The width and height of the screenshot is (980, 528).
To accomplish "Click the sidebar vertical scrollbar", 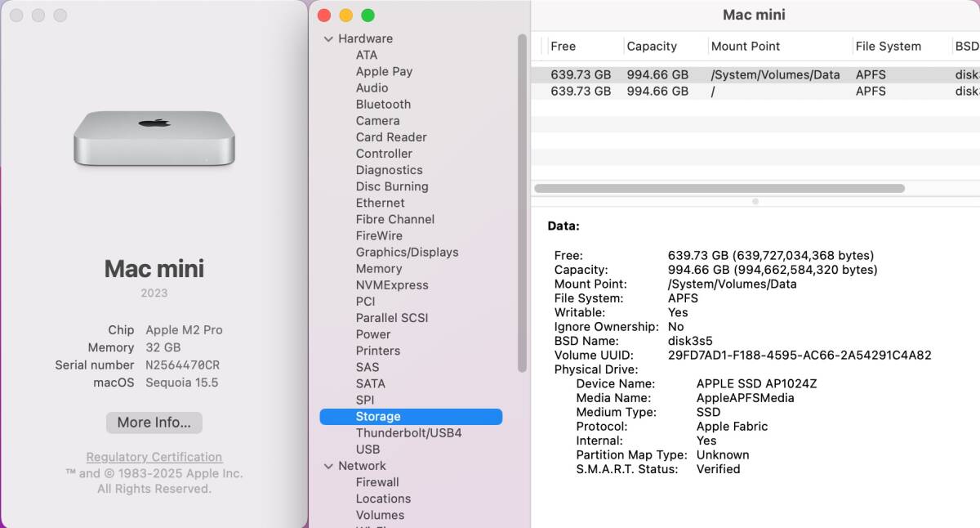I will (x=523, y=203).
